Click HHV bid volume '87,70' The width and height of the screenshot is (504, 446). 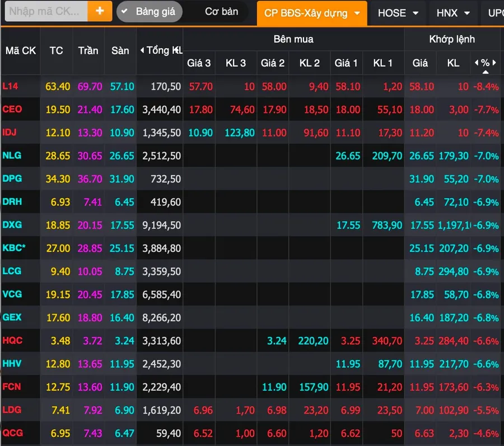pos(390,364)
